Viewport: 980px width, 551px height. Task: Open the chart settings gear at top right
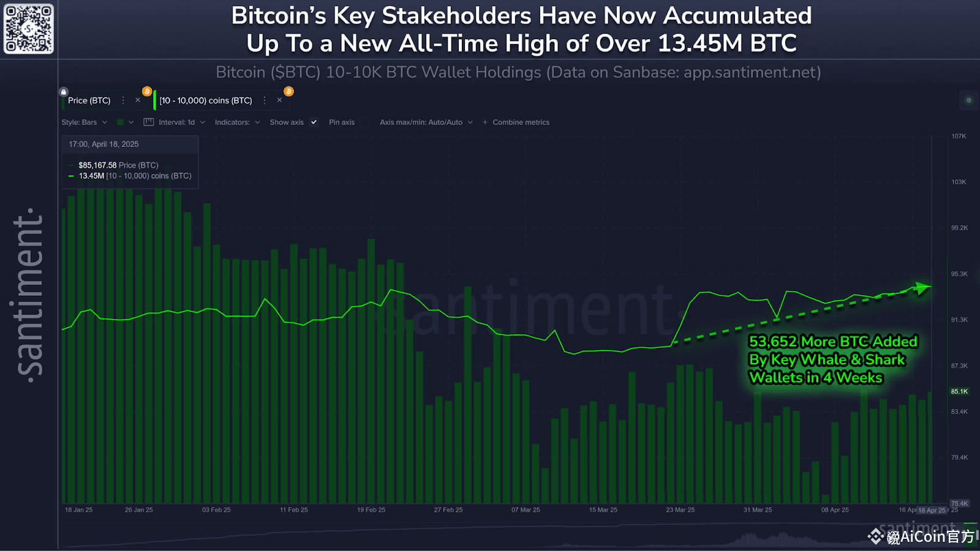click(x=968, y=100)
